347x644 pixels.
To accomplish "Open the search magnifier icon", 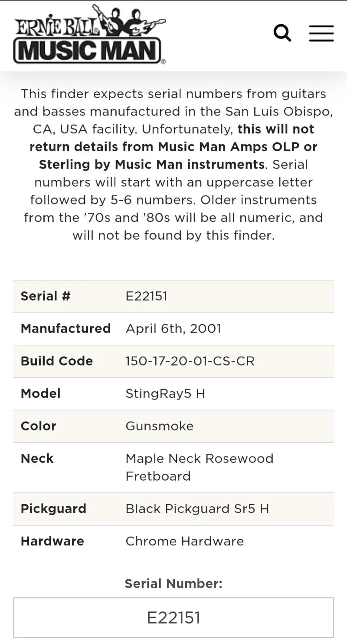I will [x=282, y=33].
